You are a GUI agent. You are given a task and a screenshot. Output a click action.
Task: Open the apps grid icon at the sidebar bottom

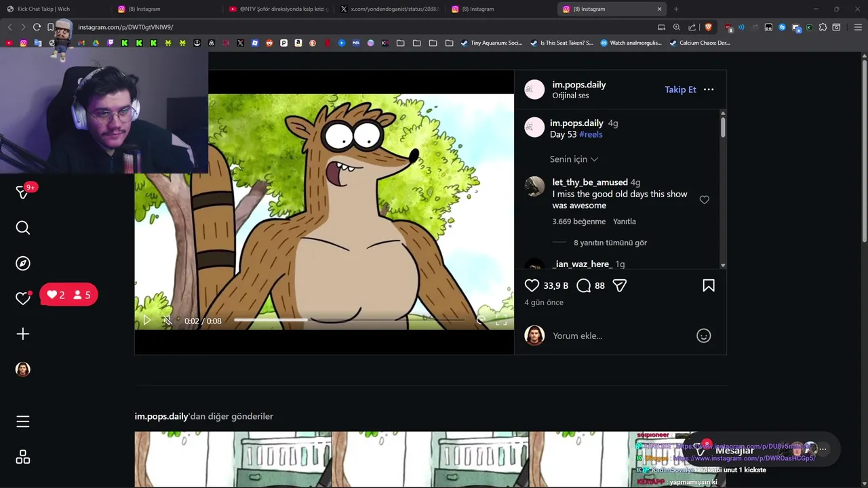click(x=23, y=457)
